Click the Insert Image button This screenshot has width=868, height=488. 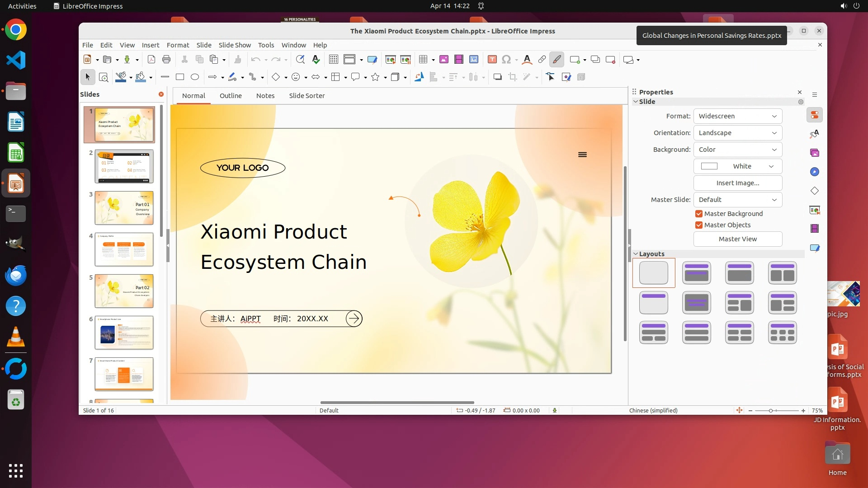[x=737, y=183]
